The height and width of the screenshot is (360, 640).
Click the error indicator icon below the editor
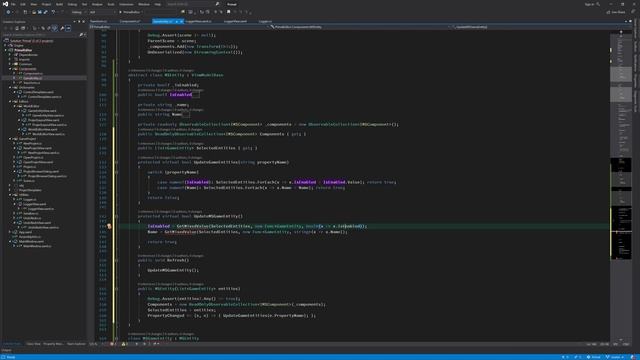[112, 344]
